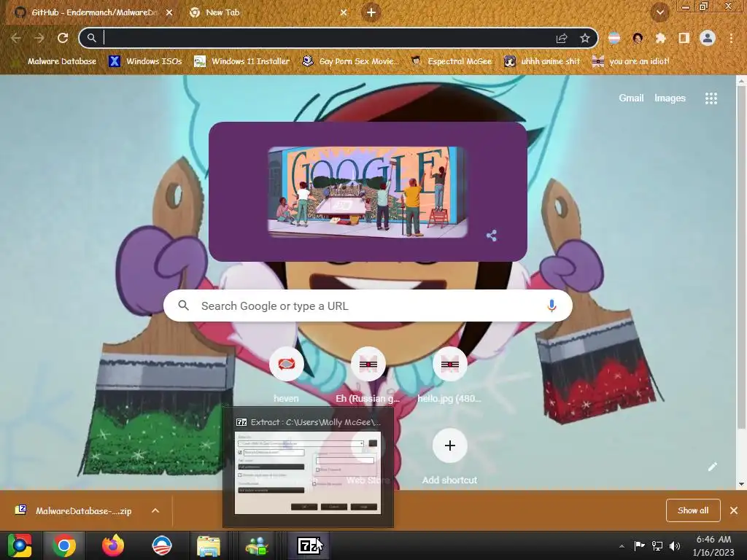Screen dimensions: 747x560
Task: Open the volume speaker tray icon
Action: coord(675,545)
